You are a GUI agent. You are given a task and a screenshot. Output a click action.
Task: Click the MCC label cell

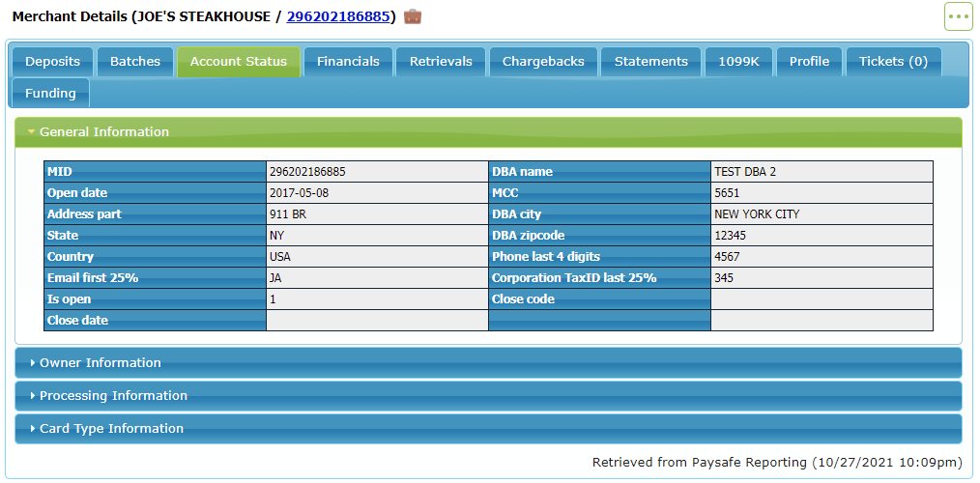(x=599, y=193)
